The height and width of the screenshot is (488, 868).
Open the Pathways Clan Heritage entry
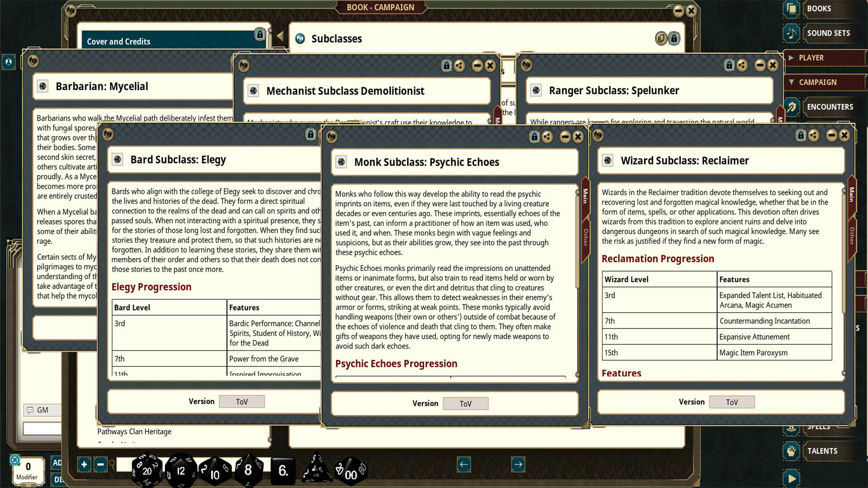134,432
